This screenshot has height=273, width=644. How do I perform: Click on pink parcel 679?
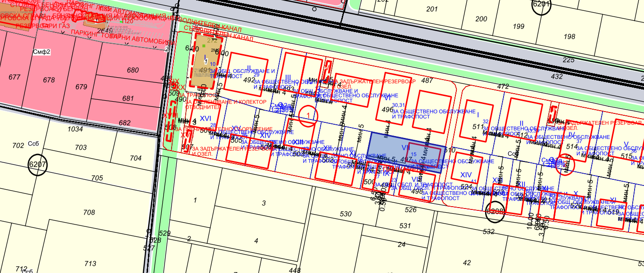(81, 87)
